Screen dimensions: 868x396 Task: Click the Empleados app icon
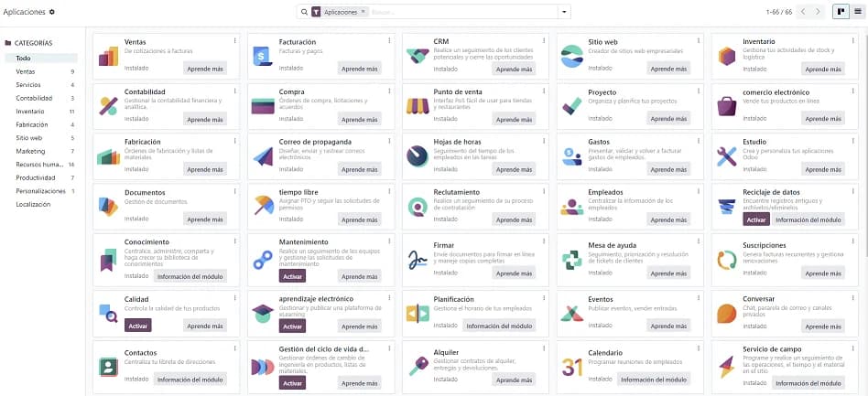(572, 207)
